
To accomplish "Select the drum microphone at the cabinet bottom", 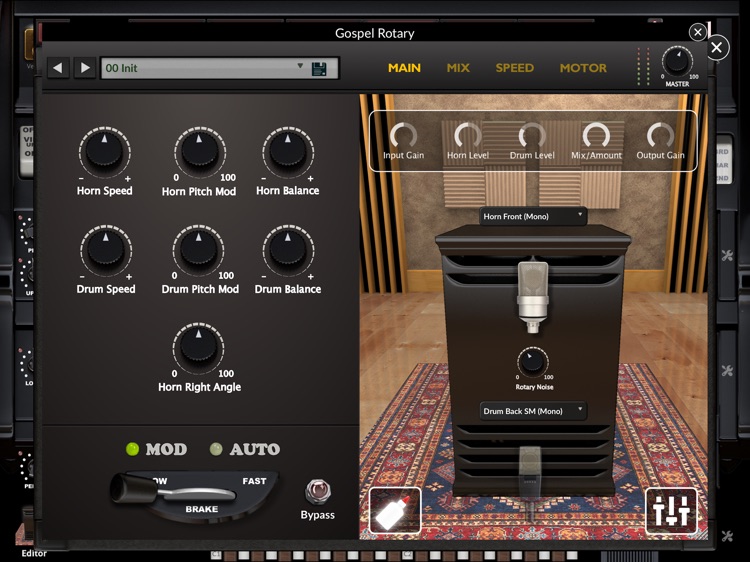I will coord(530,474).
